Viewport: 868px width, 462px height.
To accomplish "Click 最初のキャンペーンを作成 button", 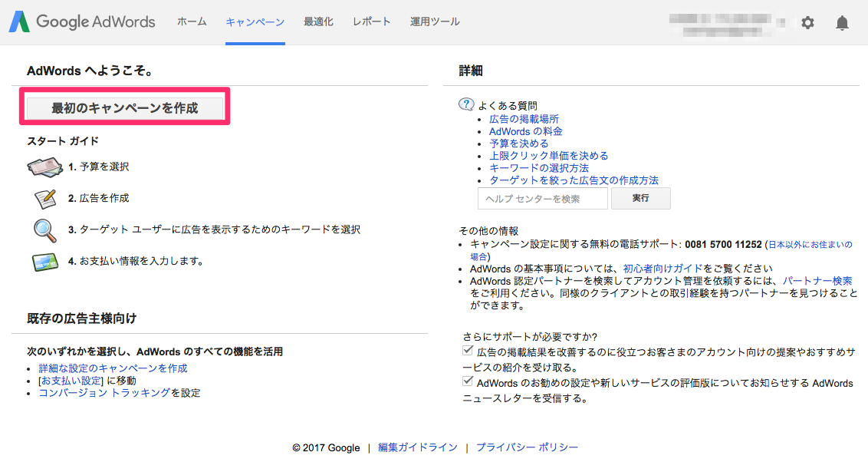I will tap(125, 108).
